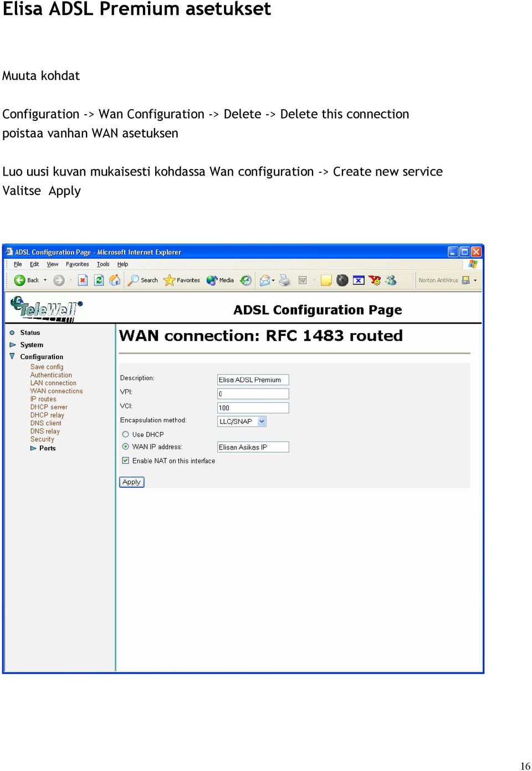532x771 pixels.
Task: Open the Messenger people icon
Action: (x=391, y=280)
